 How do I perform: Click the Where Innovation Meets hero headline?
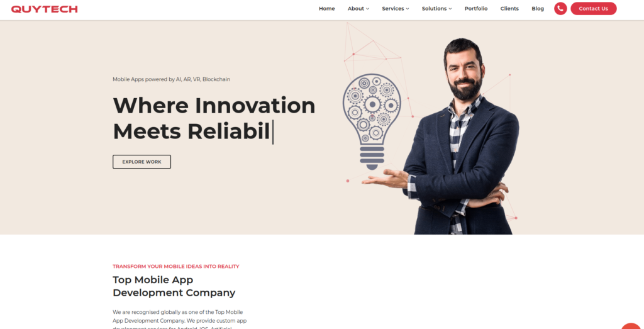point(214,119)
